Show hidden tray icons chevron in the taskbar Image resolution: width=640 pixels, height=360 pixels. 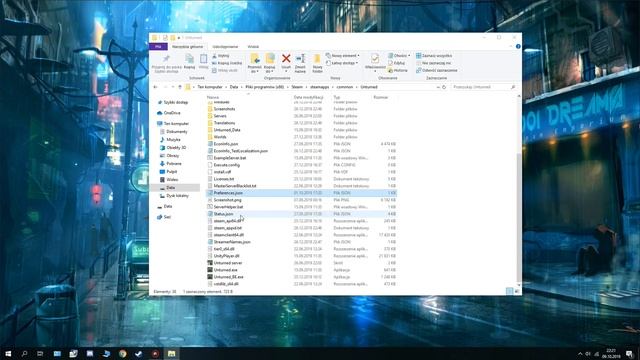[x=580, y=353]
